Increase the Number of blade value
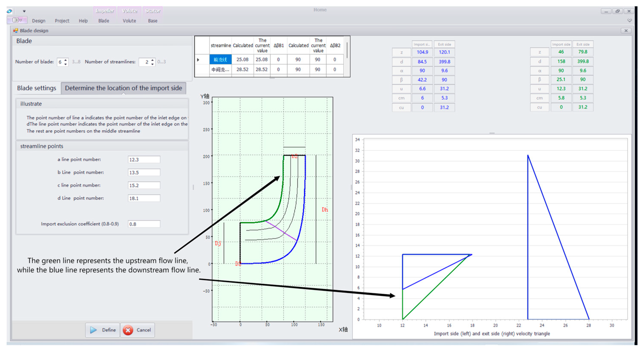Screen dimensions: 644x353 (66, 60)
